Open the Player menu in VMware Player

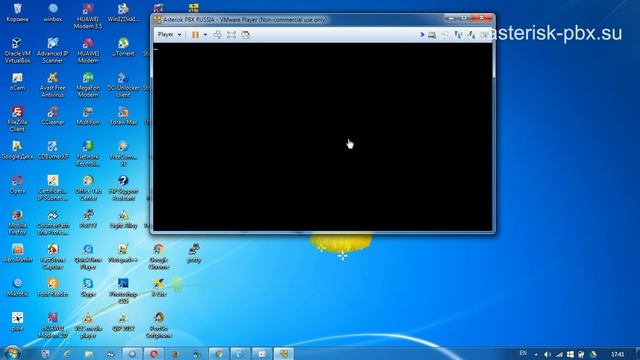(169, 35)
